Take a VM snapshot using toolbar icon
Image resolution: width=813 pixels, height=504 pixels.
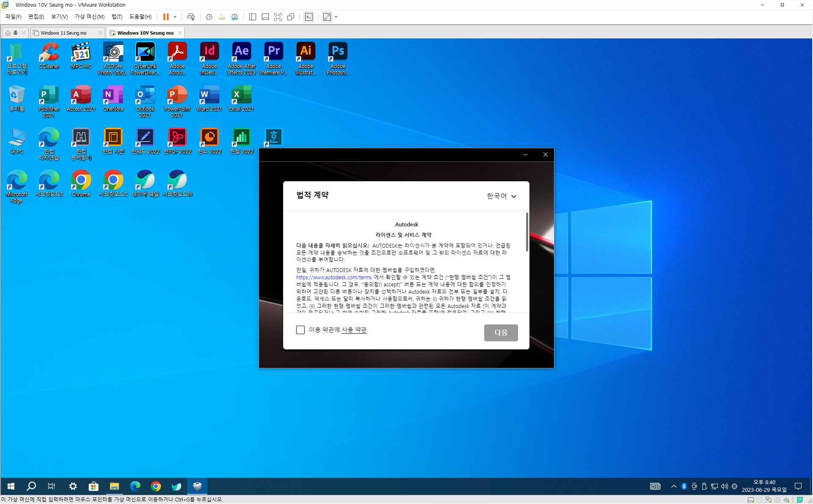click(x=209, y=17)
